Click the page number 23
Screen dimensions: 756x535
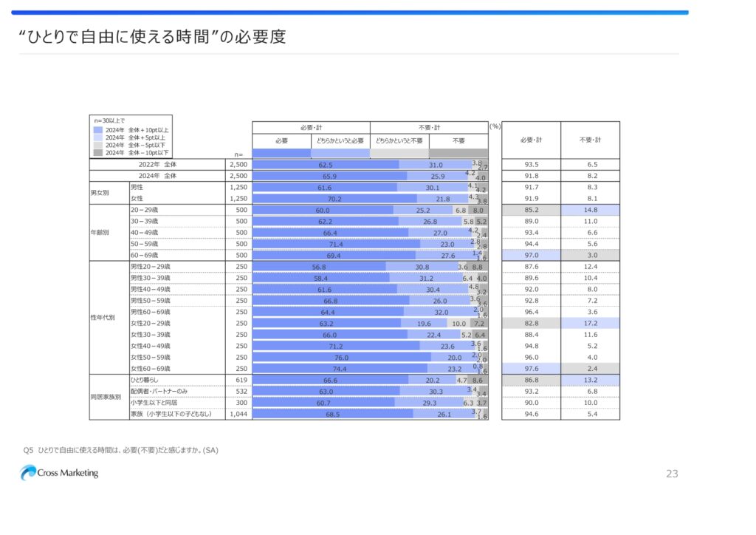coord(672,474)
